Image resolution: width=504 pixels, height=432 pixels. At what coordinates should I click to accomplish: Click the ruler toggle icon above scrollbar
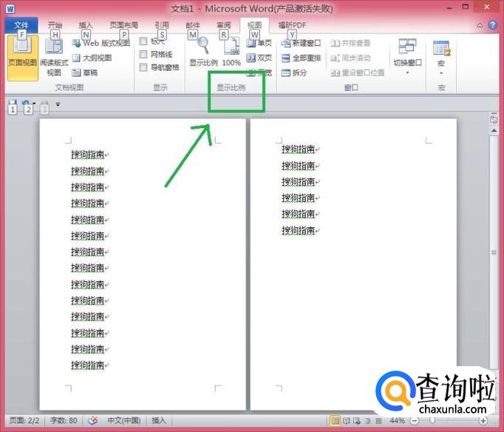(494, 118)
